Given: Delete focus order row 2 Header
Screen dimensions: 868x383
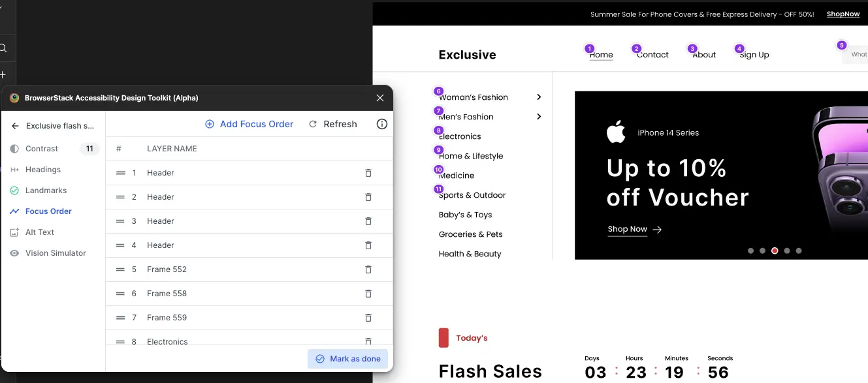Looking at the screenshot, I should click(x=368, y=197).
